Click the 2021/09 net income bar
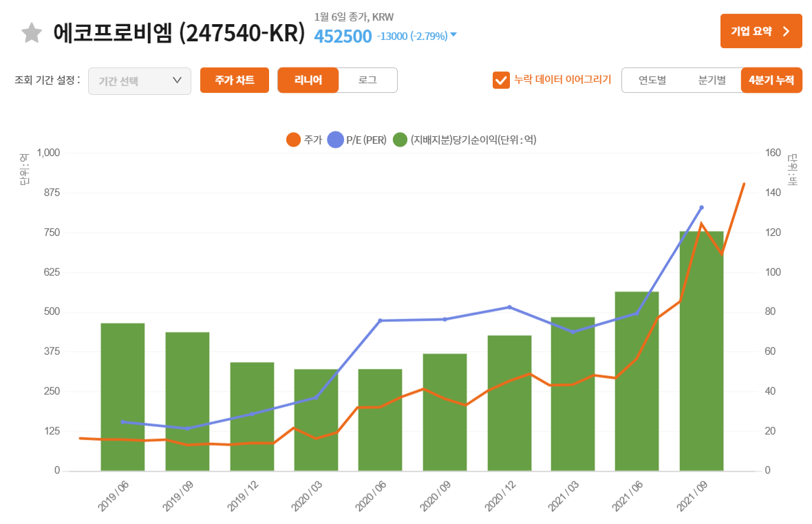Screen dimensions: 812x524 [702, 351]
